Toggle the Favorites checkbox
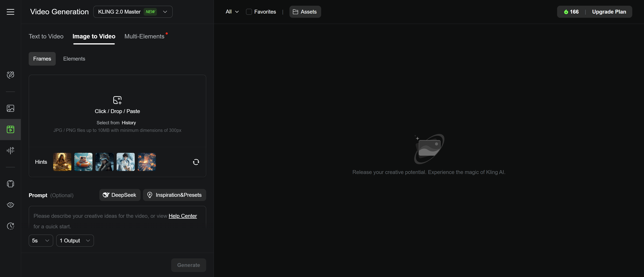The width and height of the screenshot is (644, 277). [x=249, y=12]
